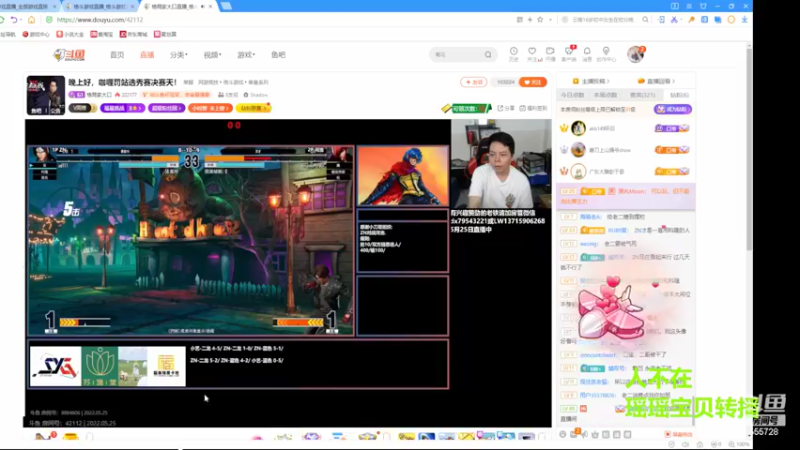Click the orange 关注 follow button
The height and width of the screenshot is (450, 800).
533,82
